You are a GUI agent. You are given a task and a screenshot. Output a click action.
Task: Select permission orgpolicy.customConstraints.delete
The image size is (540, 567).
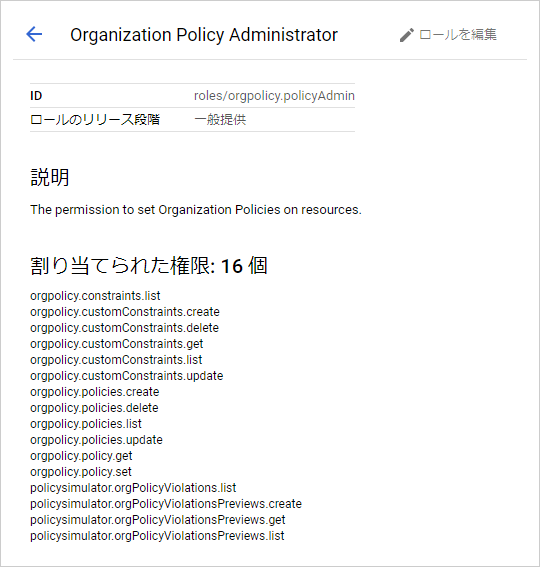(x=124, y=328)
